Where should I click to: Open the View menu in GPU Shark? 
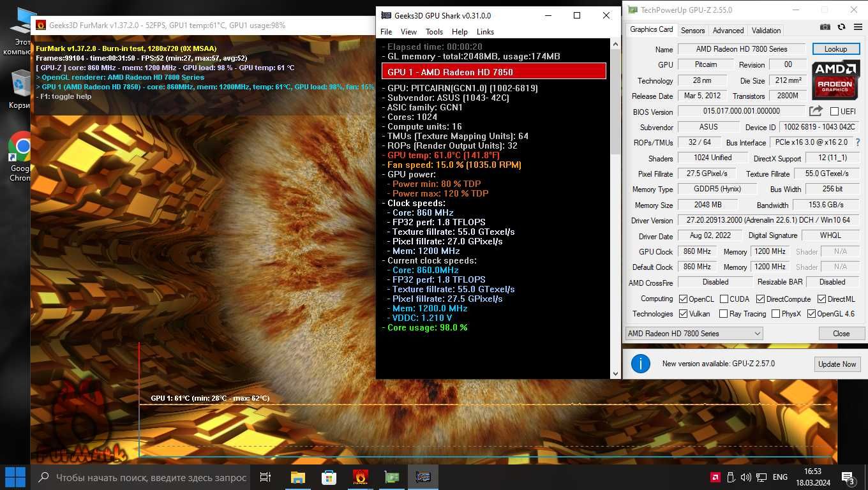click(x=408, y=31)
